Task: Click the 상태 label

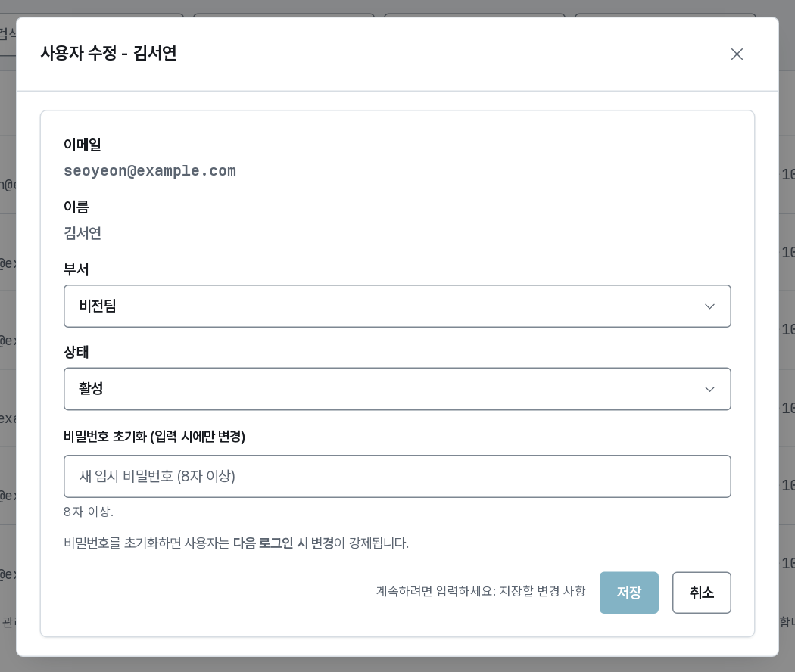Action: tap(76, 352)
